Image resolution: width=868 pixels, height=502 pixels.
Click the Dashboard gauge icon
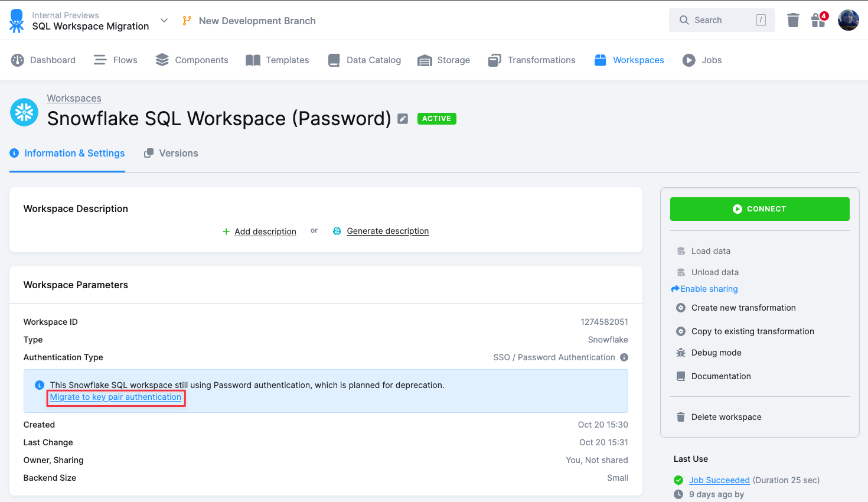click(x=18, y=60)
